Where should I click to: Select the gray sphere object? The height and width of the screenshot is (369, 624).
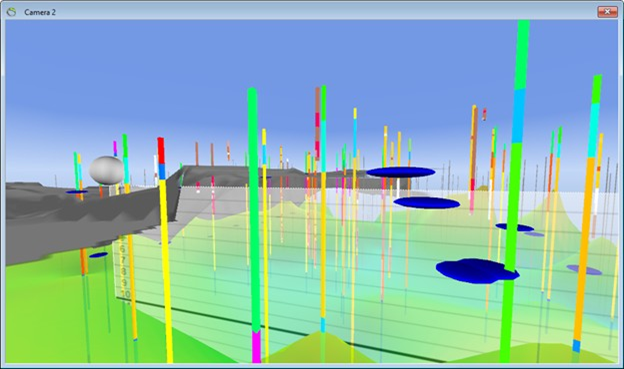point(106,170)
